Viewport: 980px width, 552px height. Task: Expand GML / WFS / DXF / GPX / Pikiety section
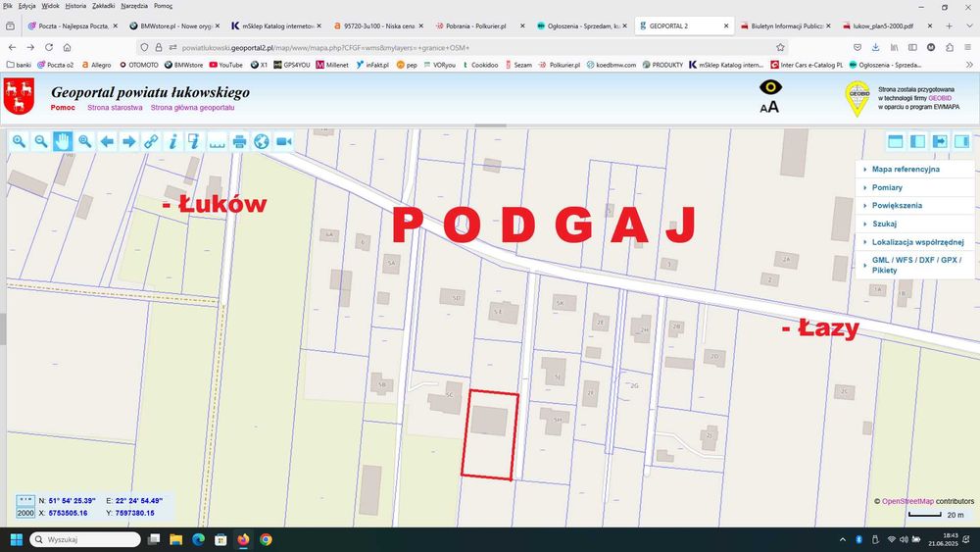tap(915, 265)
